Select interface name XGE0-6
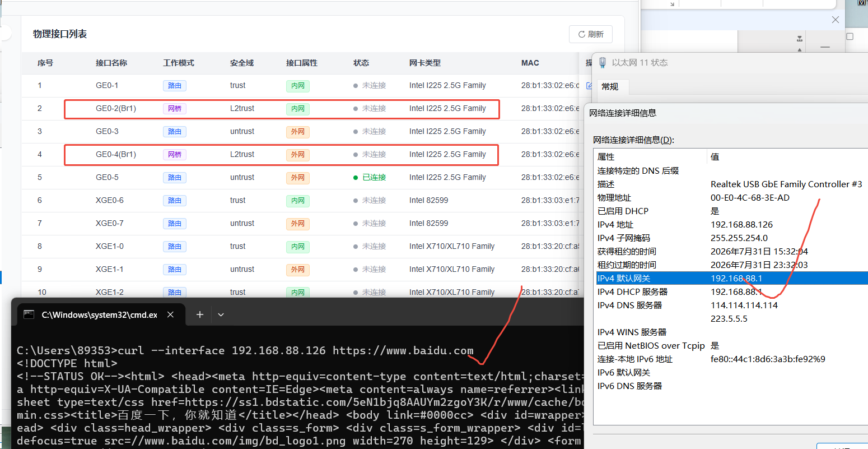Screen dimensions: 868x449 pyautogui.click(x=110, y=200)
